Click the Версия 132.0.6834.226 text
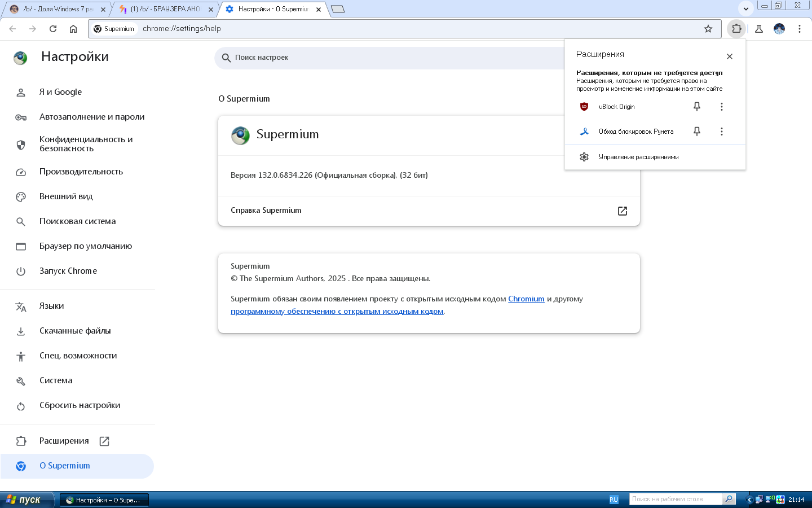The image size is (812, 508). [x=329, y=176]
